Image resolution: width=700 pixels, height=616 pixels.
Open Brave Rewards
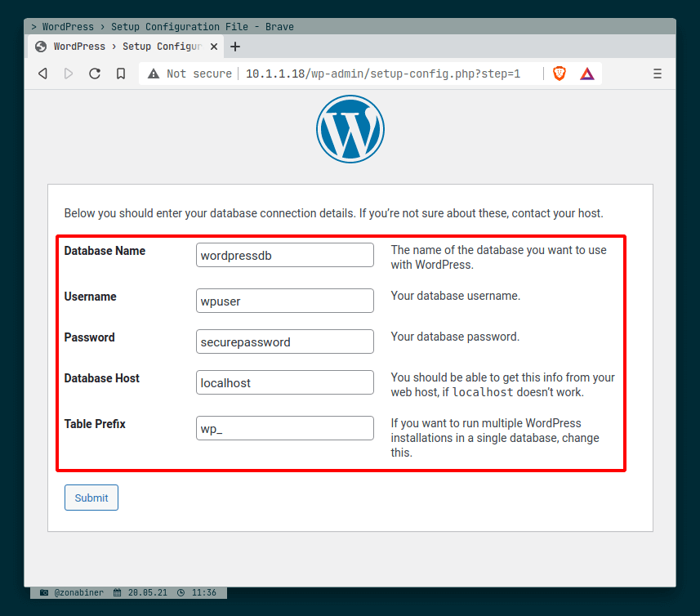click(x=586, y=74)
